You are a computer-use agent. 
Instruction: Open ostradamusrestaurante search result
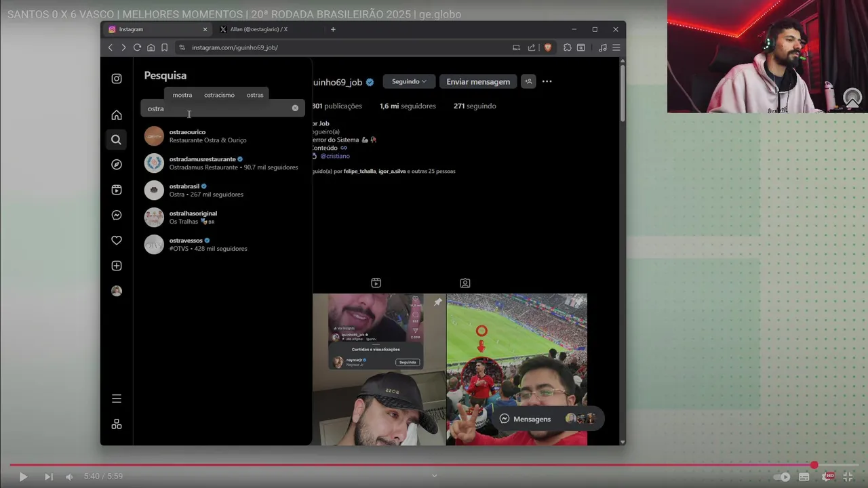[x=222, y=163]
